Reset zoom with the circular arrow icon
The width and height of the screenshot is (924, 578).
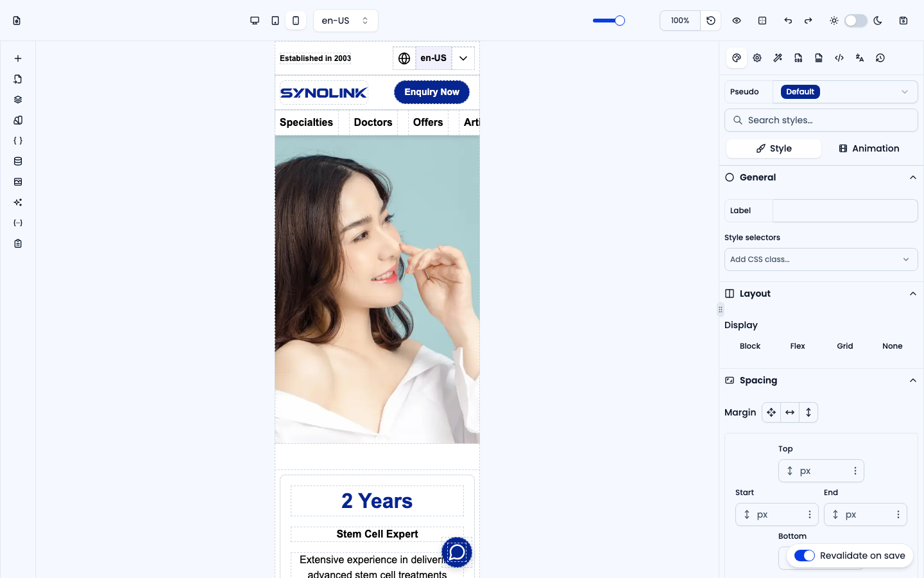(x=711, y=21)
